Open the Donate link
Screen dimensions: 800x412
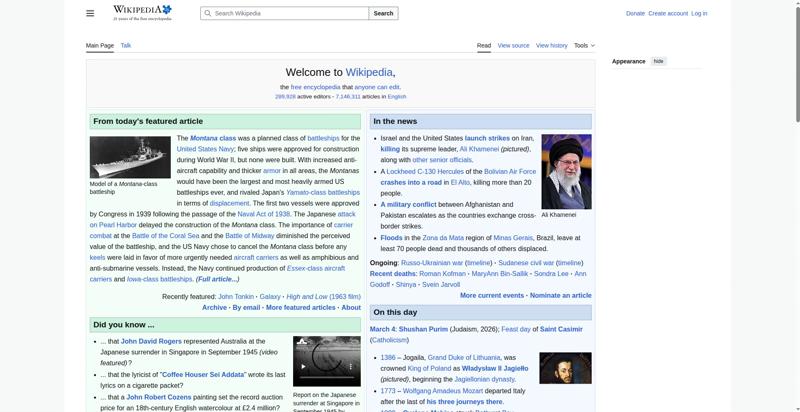tap(635, 13)
